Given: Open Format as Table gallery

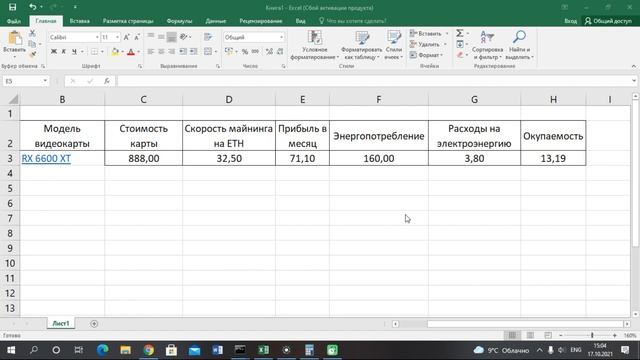Looking at the screenshot, I should point(361,45).
